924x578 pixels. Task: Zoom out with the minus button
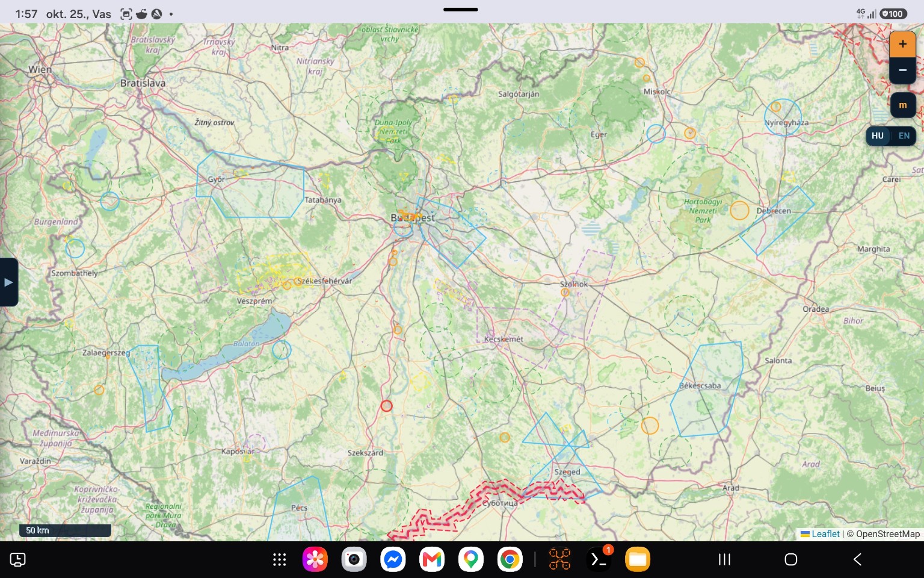tap(902, 70)
